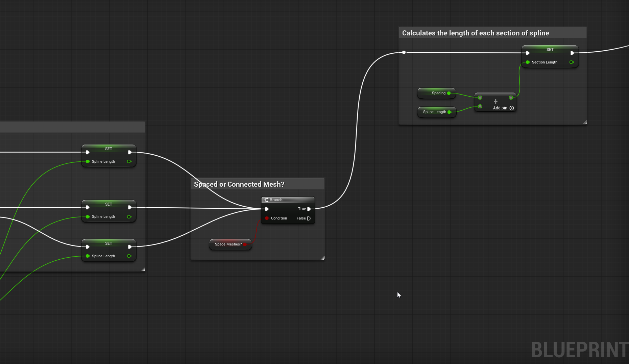Click the white reroute node on exec wire
629x364 pixels.
tap(404, 52)
